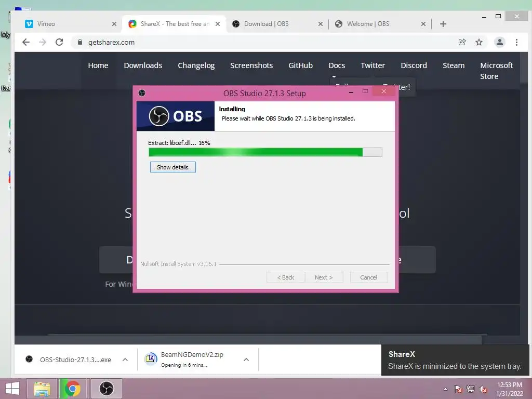Click the disabled Next button

(x=324, y=277)
